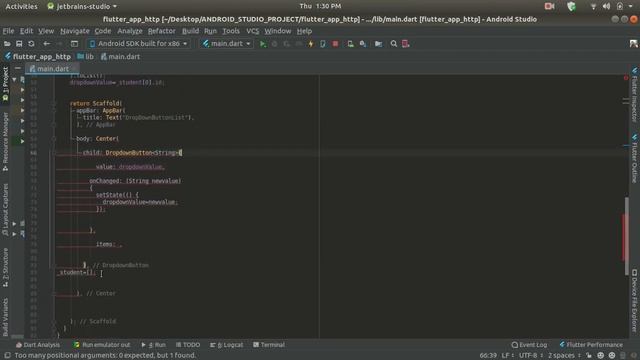640x360 pixels.
Task: Click the Project Structure folder icon
Action: [378, 44]
